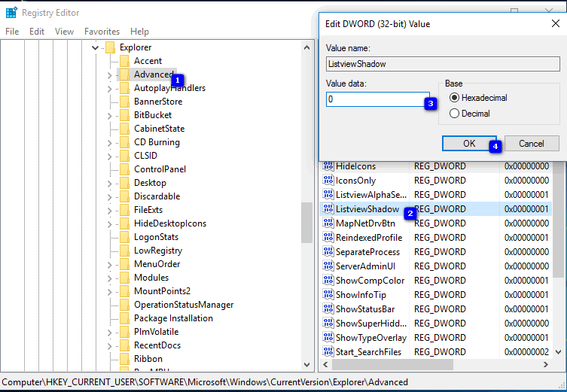Click the ShowTypeOverlay value icon

(328, 337)
